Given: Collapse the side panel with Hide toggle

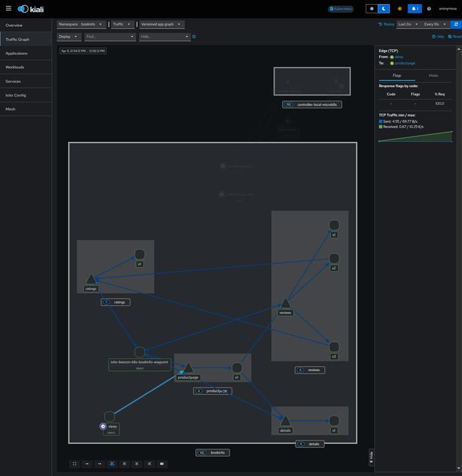Looking at the screenshot, I should tap(371, 457).
